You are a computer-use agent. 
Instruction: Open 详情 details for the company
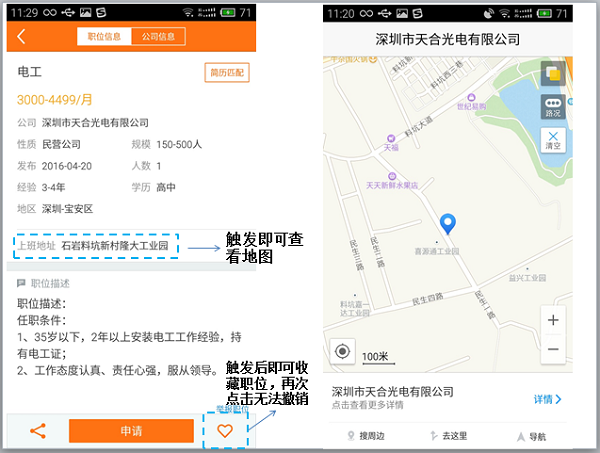[x=548, y=399]
